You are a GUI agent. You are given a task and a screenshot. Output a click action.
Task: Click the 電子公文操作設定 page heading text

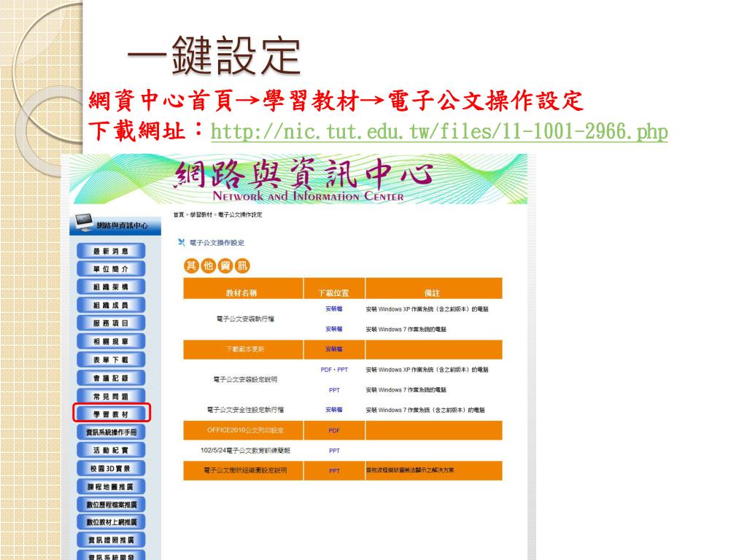pyautogui.click(x=217, y=243)
